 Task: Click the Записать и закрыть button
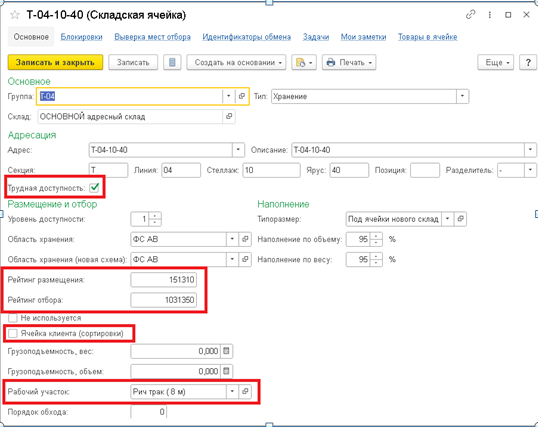click(x=55, y=62)
